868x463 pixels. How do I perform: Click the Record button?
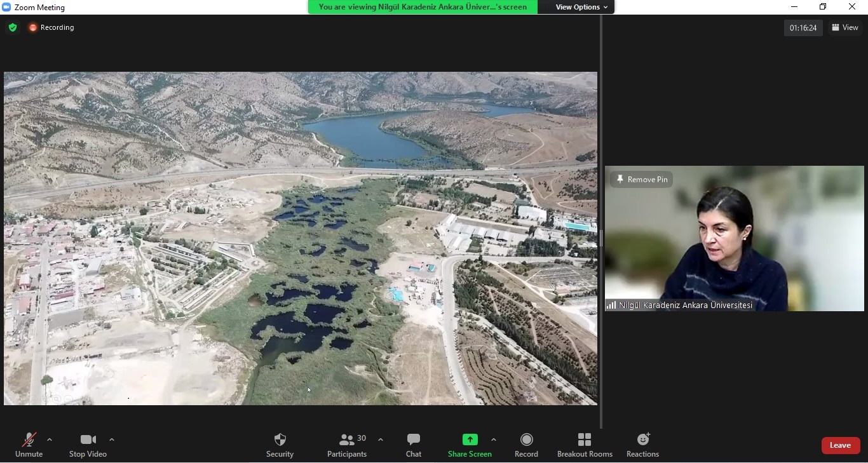(526, 445)
